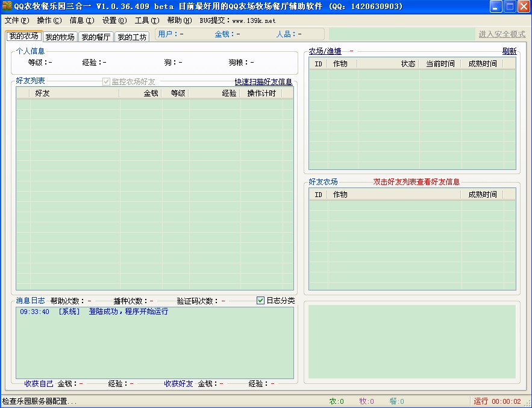
Task: Click 牧:0 status bar entry
Action: (366, 401)
